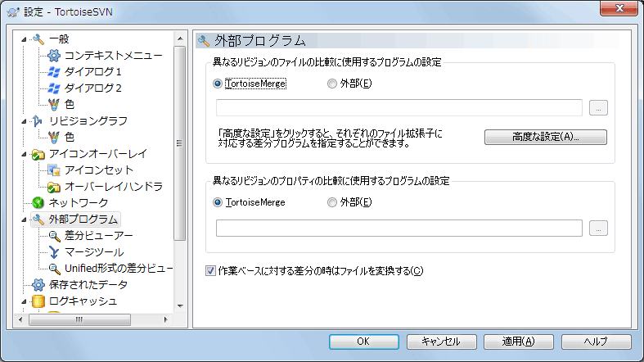Click the property diff program path field

coord(399,228)
